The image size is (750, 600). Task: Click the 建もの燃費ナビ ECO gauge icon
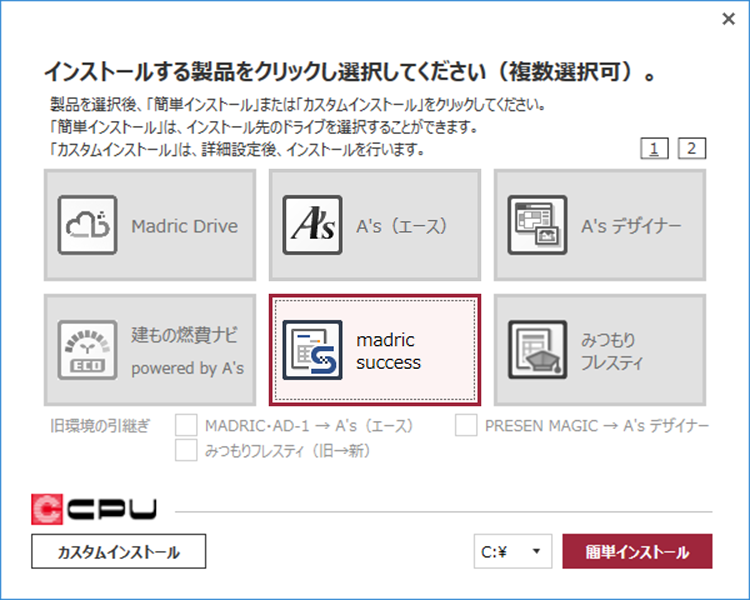(x=88, y=350)
